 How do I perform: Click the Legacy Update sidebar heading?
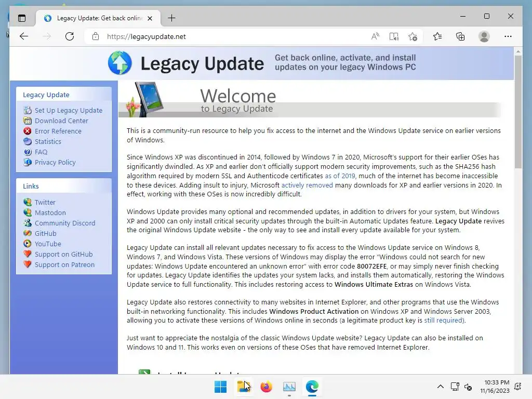click(46, 95)
